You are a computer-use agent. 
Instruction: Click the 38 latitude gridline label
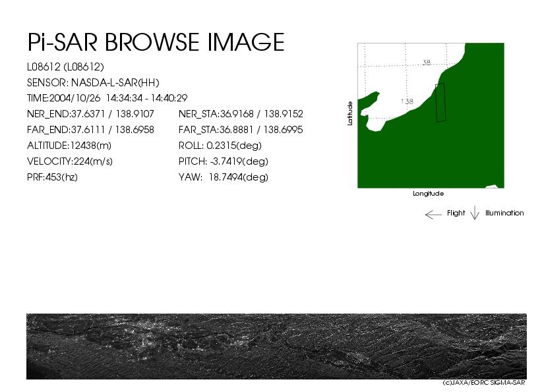click(427, 63)
